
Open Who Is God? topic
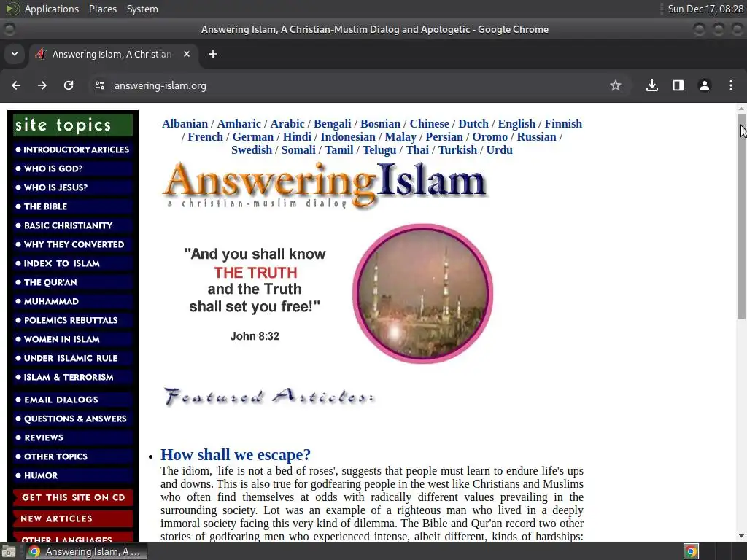point(73,168)
